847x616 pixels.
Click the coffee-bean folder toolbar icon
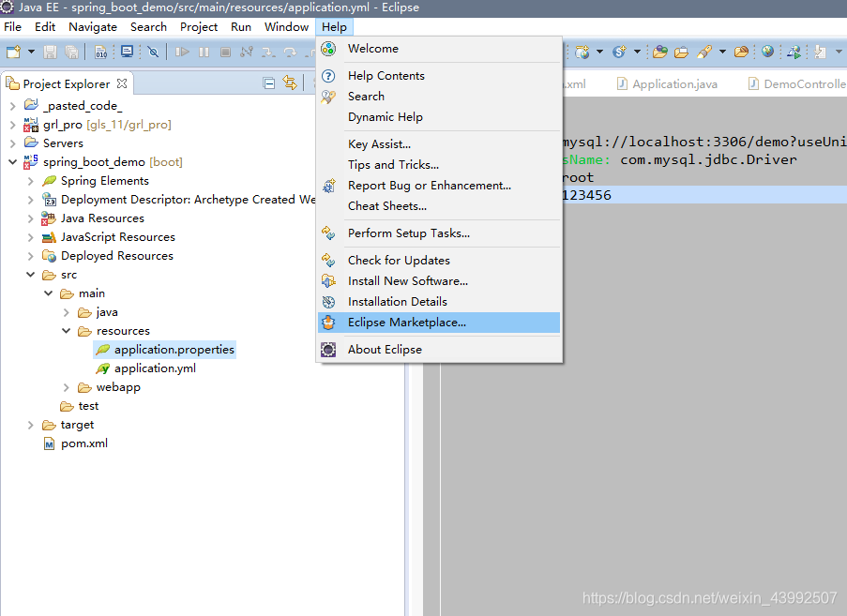(x=742, y=52)
